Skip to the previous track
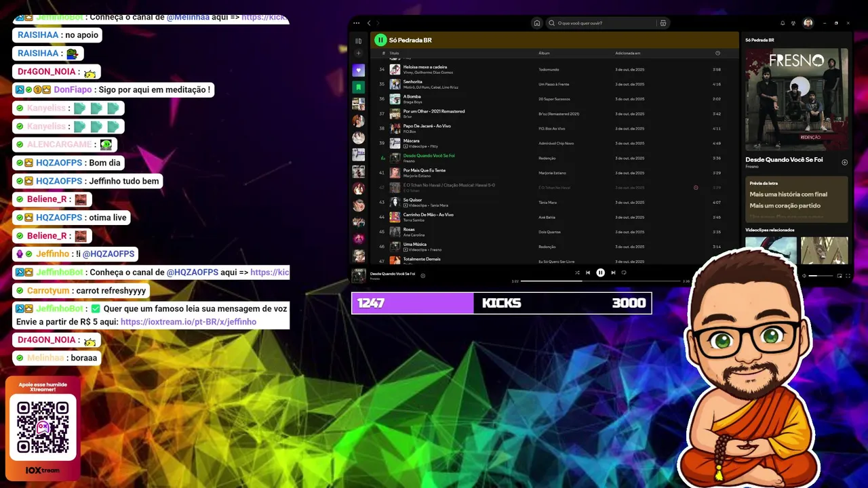The width and height of the screenshot is (868, 488). pos(588,272)
